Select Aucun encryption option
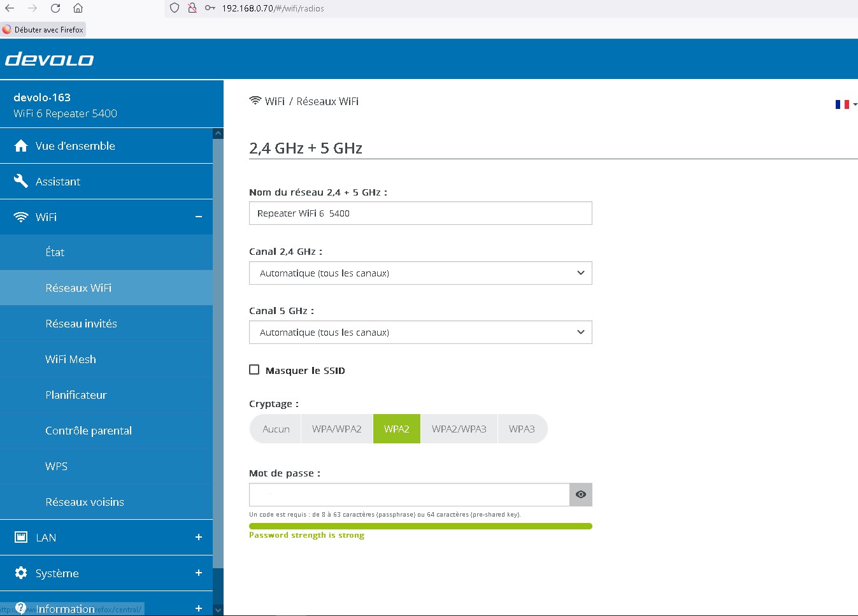858x616 pixels. coord(276,429)
